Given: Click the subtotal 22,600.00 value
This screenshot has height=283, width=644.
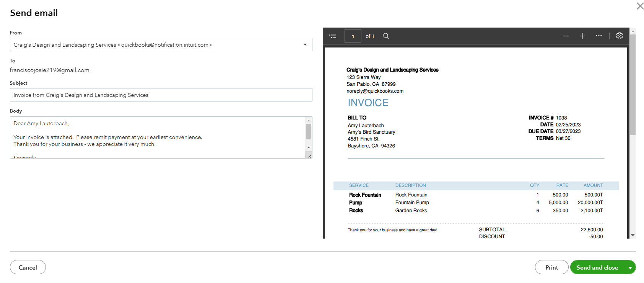Looking at the screenshot, I should tap(592, 230).
